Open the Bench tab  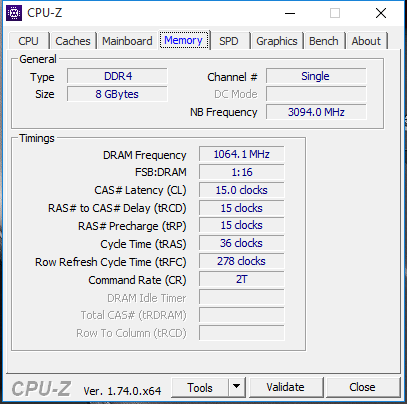pyautogui.click(x=324, y=41)
